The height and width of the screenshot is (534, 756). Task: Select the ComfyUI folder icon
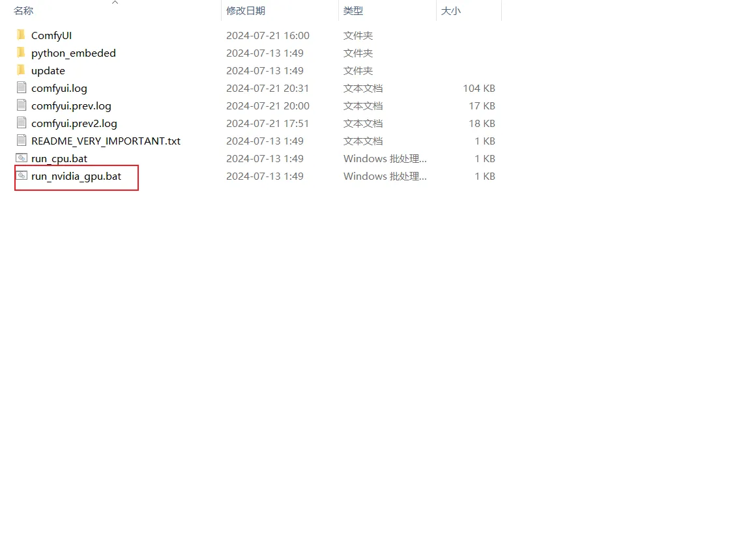click(21, 35)
